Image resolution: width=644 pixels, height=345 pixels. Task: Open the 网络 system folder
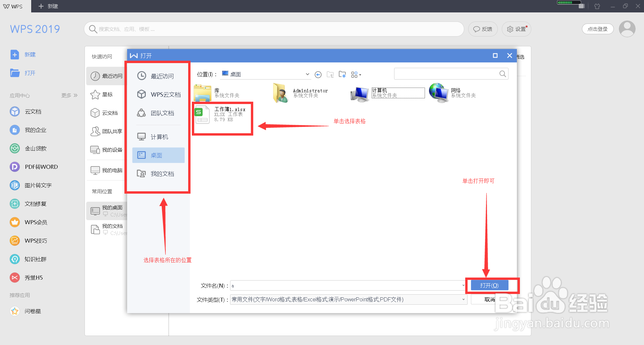(x=453, y=93)
